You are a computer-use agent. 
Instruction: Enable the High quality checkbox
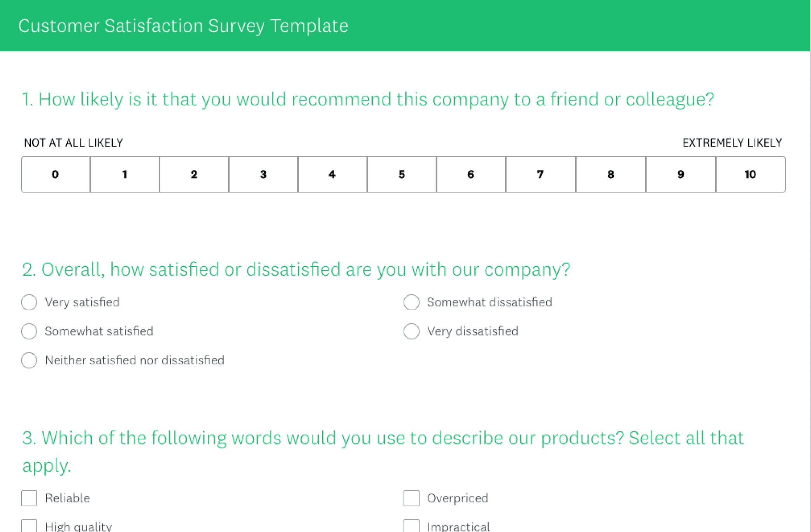coord(29,526)
